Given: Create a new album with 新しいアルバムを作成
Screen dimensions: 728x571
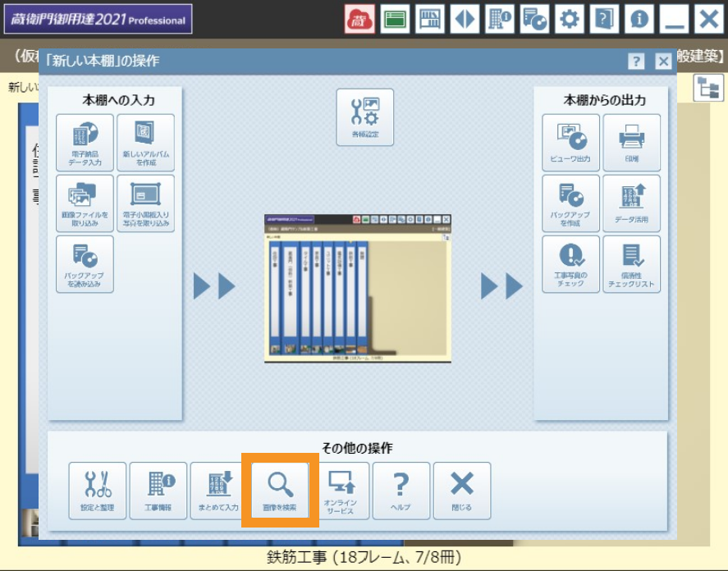Looking at the screenshot, I should 145,143.
